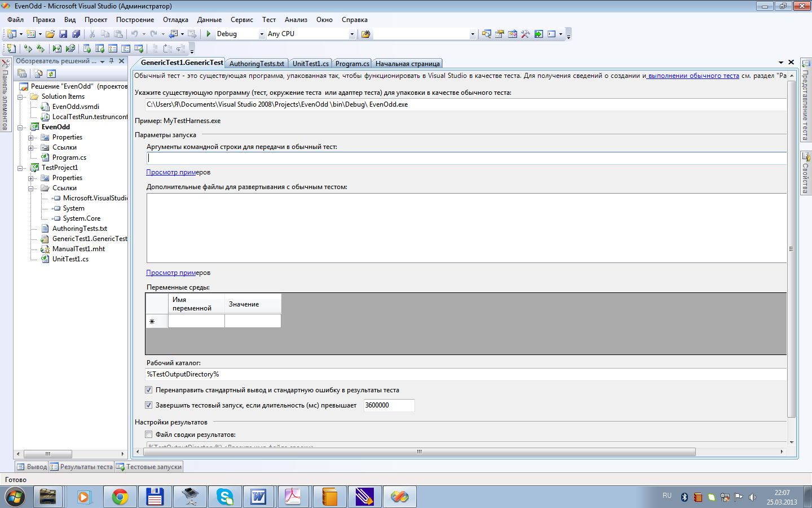Click the editor's vertical scrollbar thumb

(x=791, y=248)
